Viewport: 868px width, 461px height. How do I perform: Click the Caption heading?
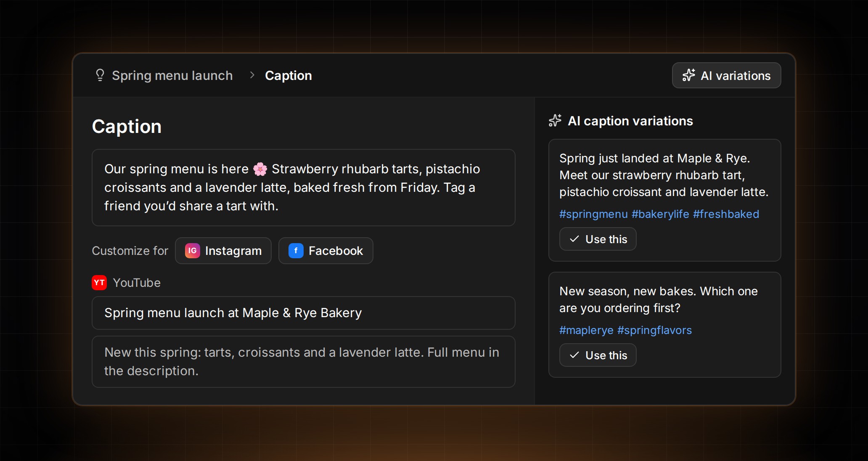coord(127,126)
